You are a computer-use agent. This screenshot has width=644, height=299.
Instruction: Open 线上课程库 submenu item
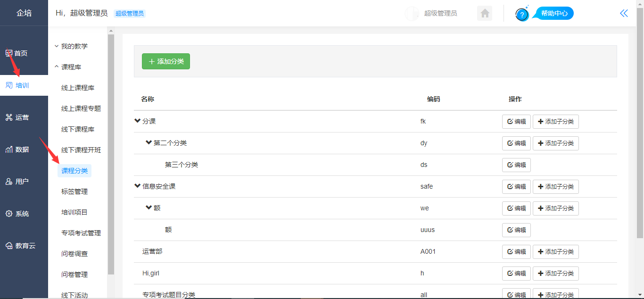tap(78, 88)
